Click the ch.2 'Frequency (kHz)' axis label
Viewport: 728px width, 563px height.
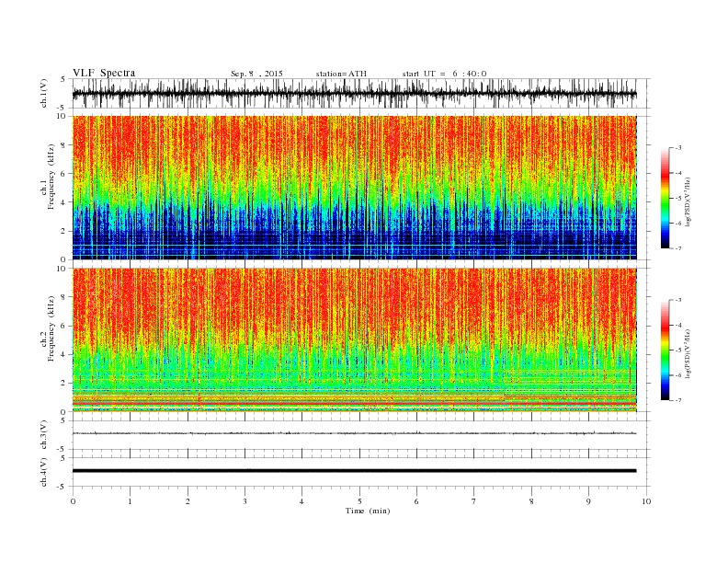click(x=51, y=328)
